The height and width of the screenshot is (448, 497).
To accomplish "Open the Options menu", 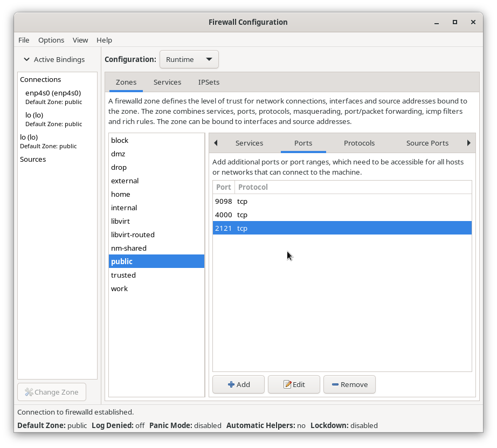I will tap(51, 40).
